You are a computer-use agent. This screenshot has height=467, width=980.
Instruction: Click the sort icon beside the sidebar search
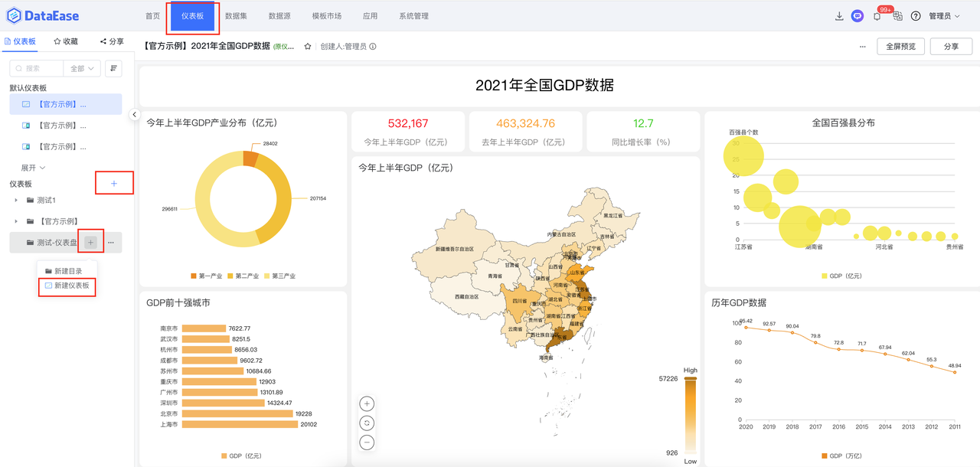point(113,68)
